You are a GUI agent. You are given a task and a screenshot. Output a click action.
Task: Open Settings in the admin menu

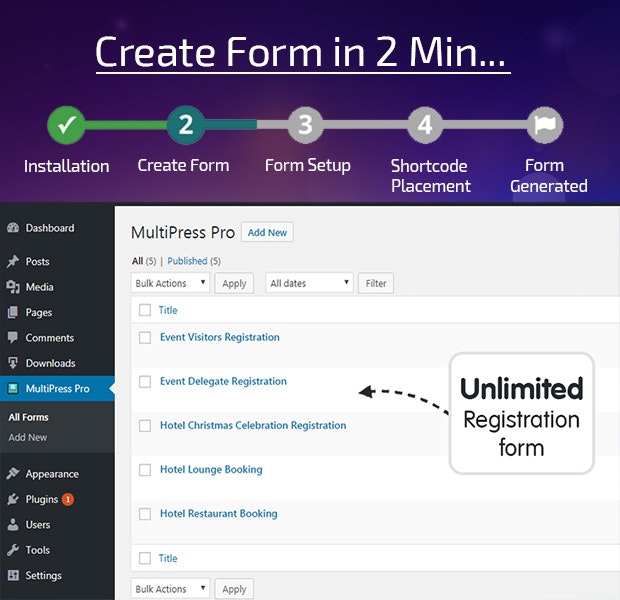[x=43, y=575]
